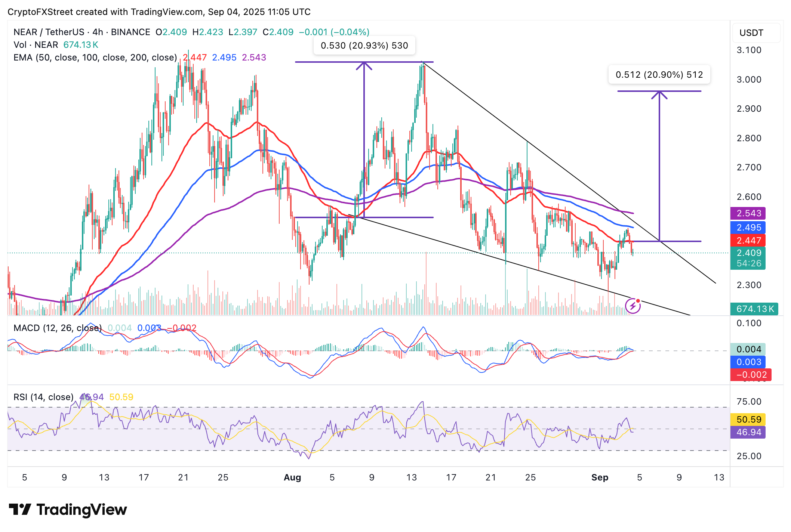Click the TradingView logo icon at bottom left
Viewport: 791px width, 532px height.
pos(20,510)
